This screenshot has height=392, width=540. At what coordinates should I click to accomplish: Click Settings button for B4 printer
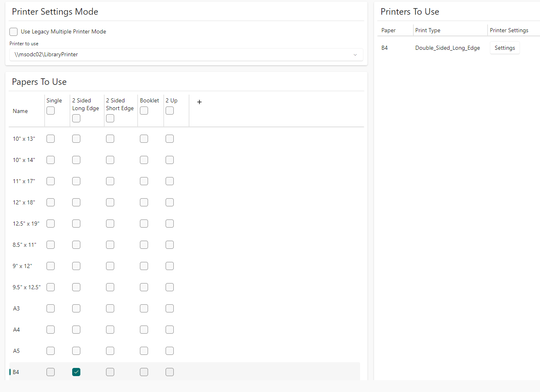click(x=505, y=48)
